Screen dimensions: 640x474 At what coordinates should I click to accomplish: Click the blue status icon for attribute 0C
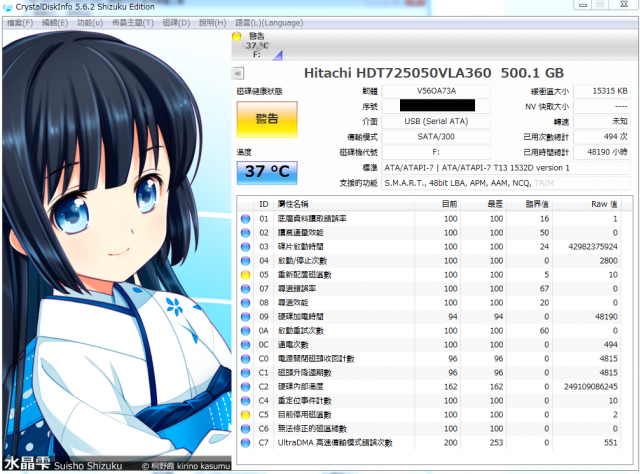pos(245,345)
